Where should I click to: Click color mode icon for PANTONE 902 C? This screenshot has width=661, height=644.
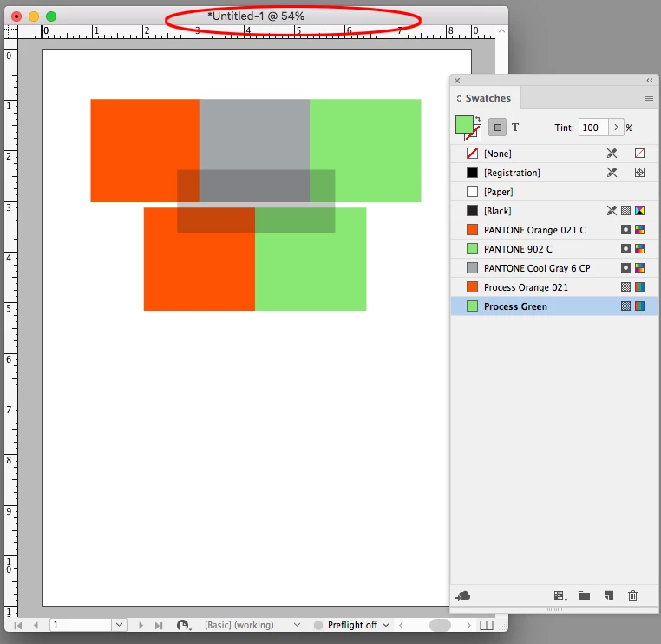(639, 249)
